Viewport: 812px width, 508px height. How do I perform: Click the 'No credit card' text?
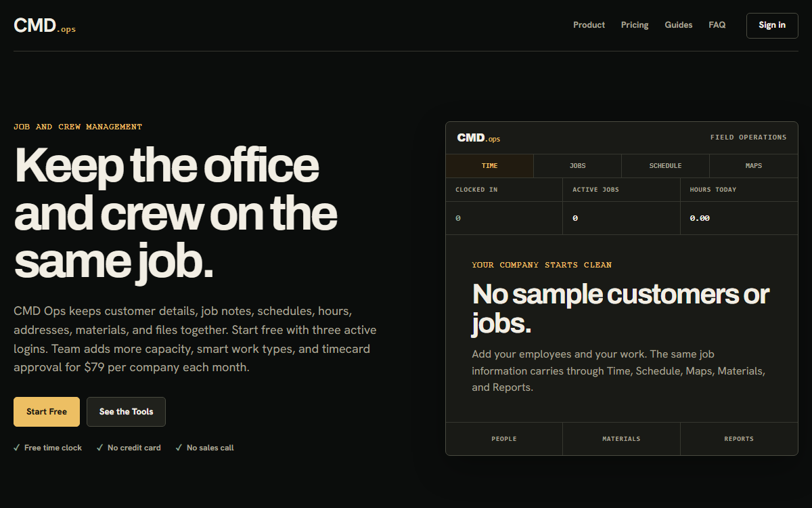coord(134,448)
